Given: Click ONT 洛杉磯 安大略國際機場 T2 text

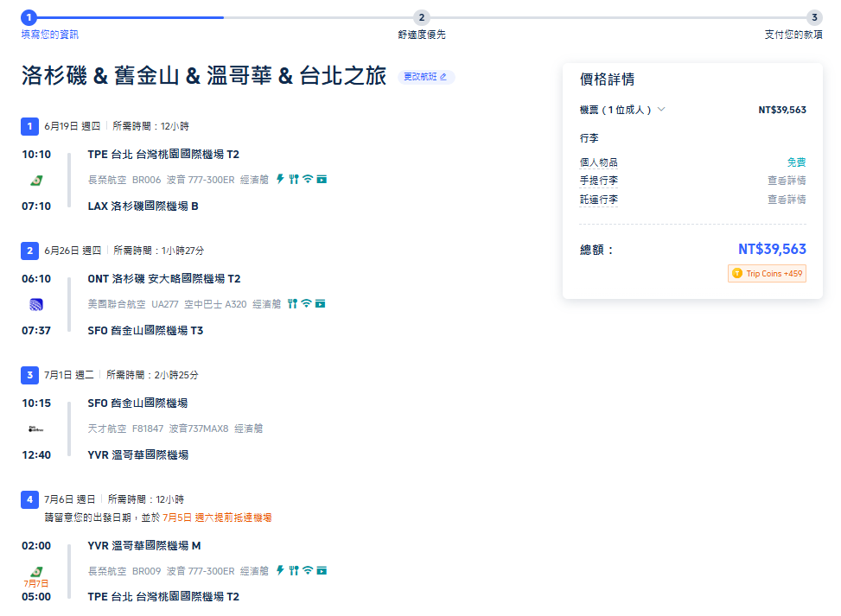Looking at the screenshot, I should click(x=164, y=279).
